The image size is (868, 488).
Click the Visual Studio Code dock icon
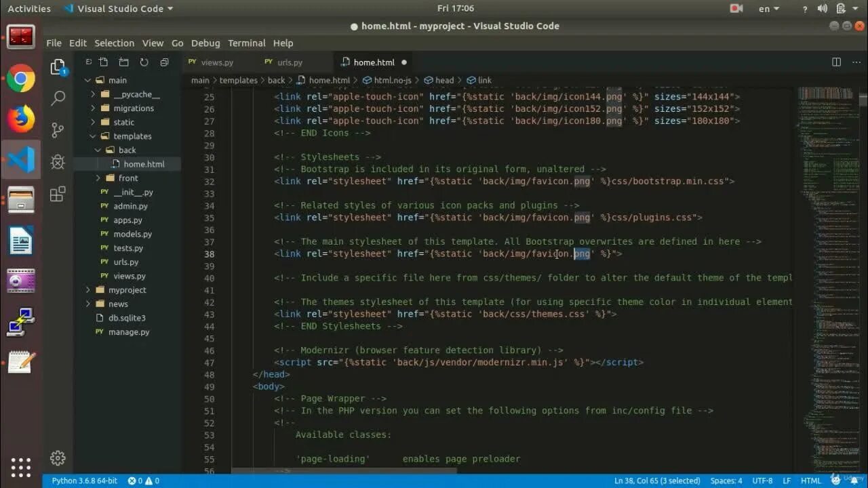point(21,160)
